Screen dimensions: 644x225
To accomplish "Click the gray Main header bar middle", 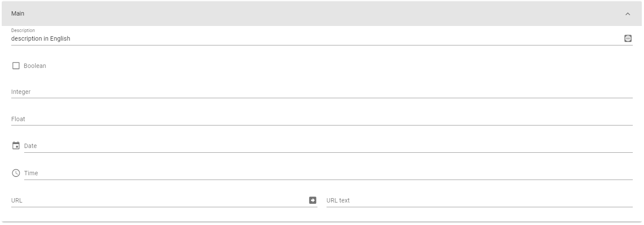I will [x=322, y=14].
